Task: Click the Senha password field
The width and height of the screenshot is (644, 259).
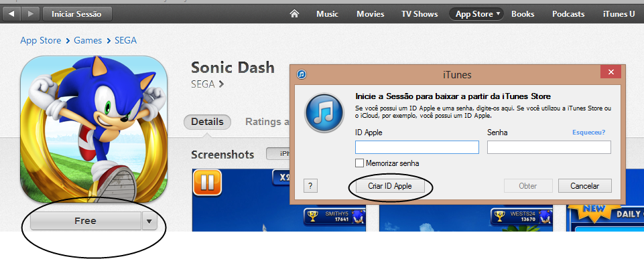Action: (x=549, y=147)
